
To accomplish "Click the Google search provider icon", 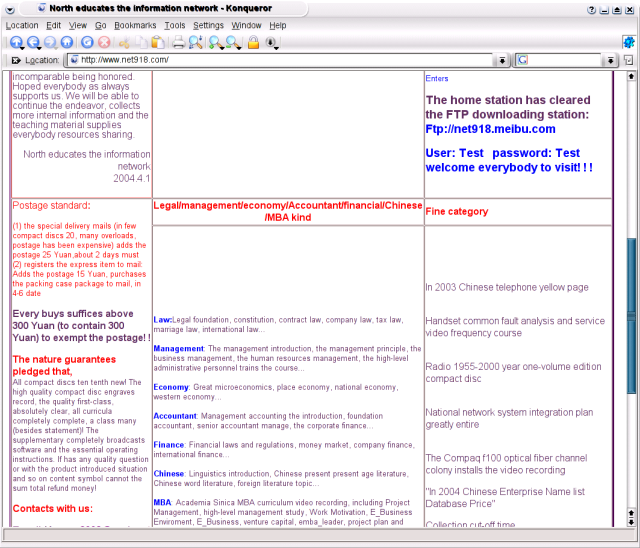I will 523,60.
